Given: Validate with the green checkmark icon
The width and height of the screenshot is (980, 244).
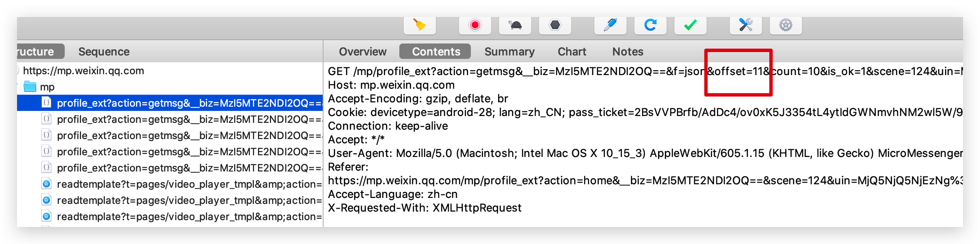Looking at the screenshot, I should point(691,25).
